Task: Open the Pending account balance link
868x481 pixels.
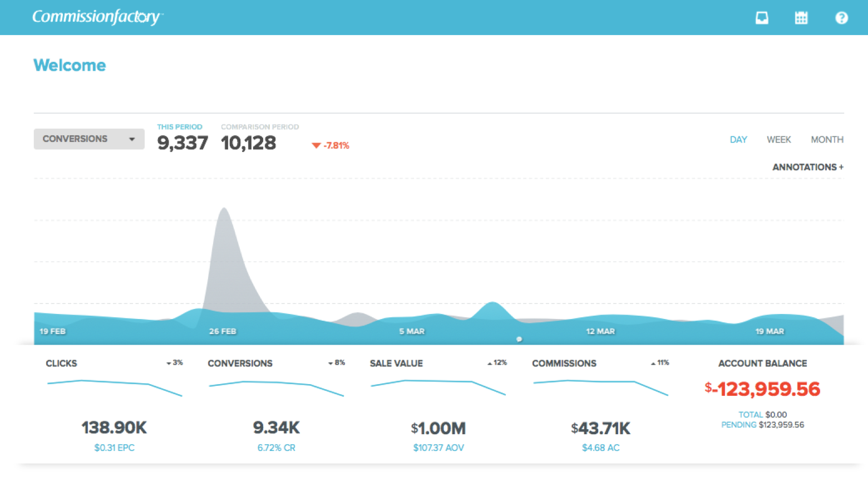Action: [x=739, y=425]
